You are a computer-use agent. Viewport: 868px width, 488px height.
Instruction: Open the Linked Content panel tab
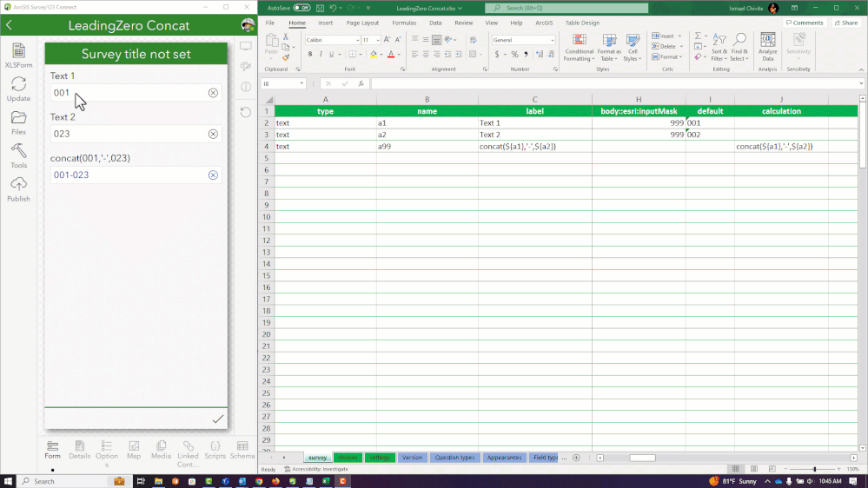tap(188, 453)
